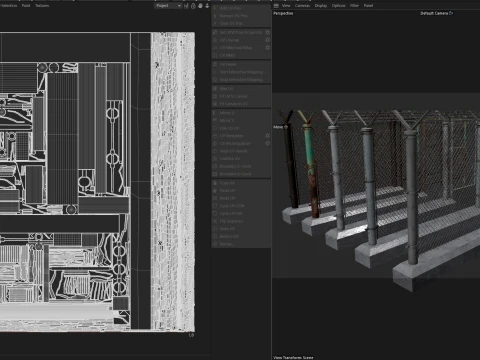Click the Clear UV Pins command
The width and height of the screenshot is (480, 360).
tap(241, 23)
